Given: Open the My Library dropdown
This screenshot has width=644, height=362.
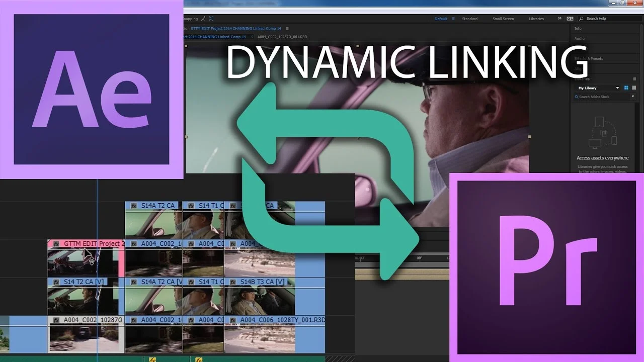Looking at the screenshot, I should tap(599, 88).
